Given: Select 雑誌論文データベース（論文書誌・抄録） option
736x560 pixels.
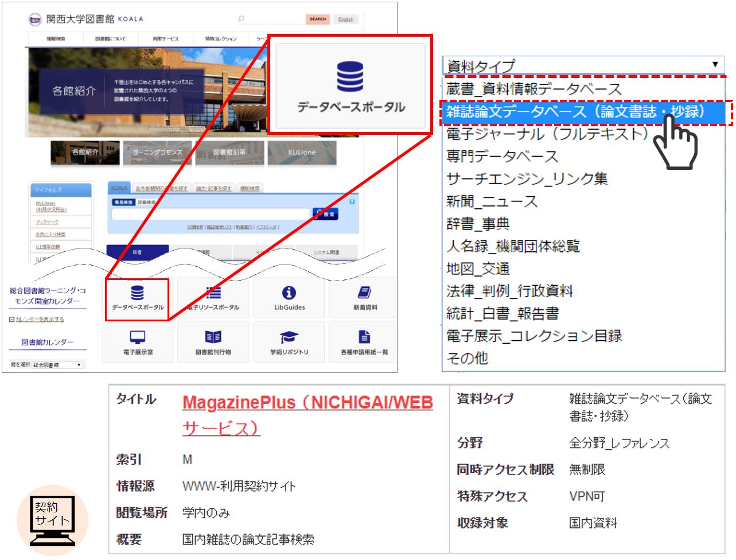Looking at the screenshot, I should (584, 111).
